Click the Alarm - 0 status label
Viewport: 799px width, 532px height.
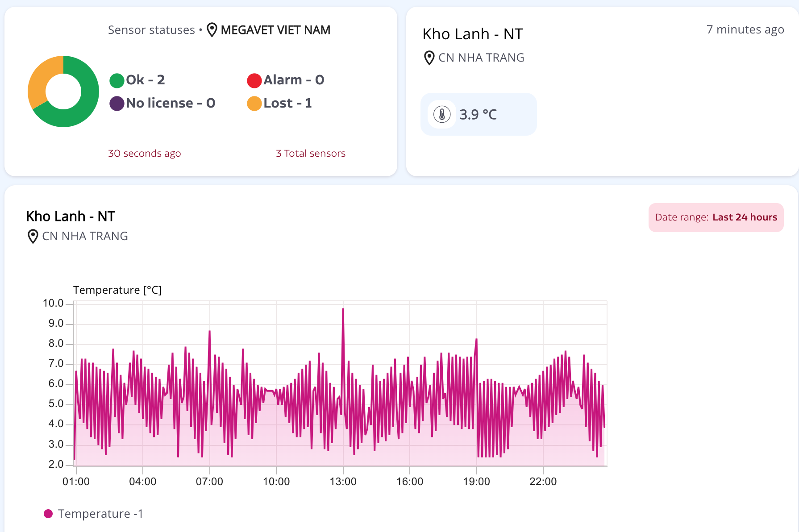pyautogui.click(x=294, y=80)
